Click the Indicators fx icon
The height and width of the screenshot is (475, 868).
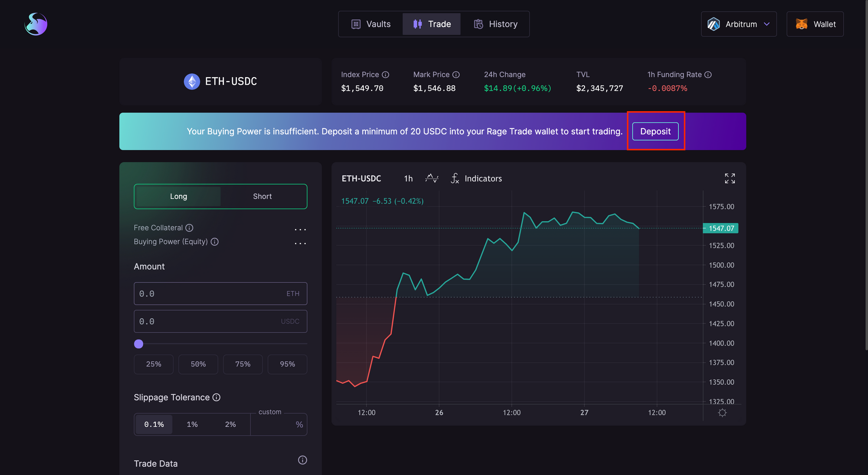click(455, 178)
